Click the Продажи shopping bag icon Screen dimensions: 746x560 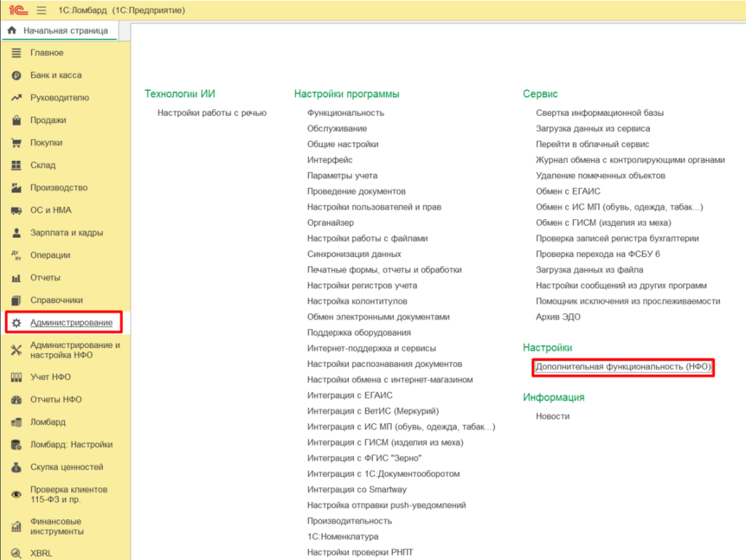(16, 121)
